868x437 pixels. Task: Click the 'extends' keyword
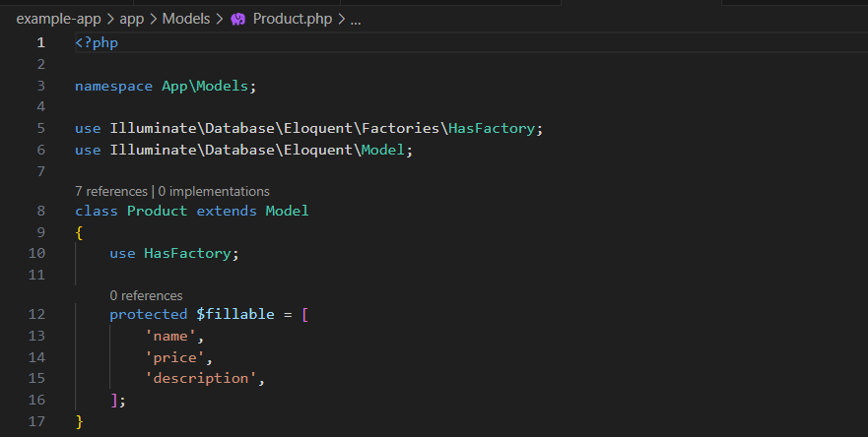tap(227, 211)
